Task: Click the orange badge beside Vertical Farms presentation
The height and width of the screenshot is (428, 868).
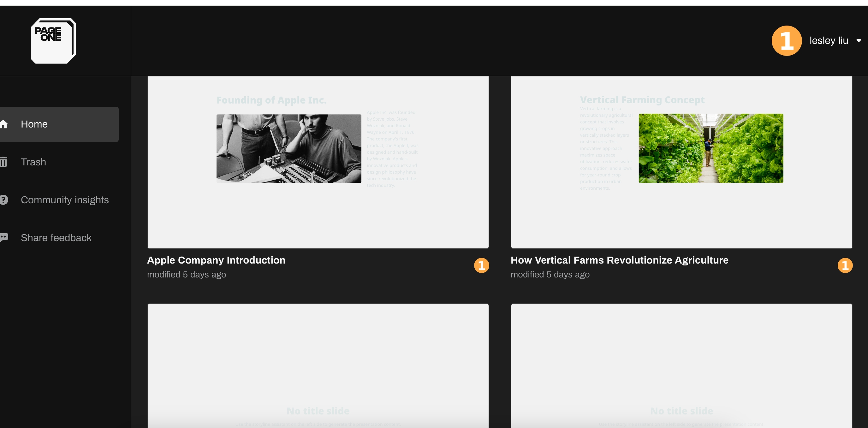Action: tap(845, 265)
